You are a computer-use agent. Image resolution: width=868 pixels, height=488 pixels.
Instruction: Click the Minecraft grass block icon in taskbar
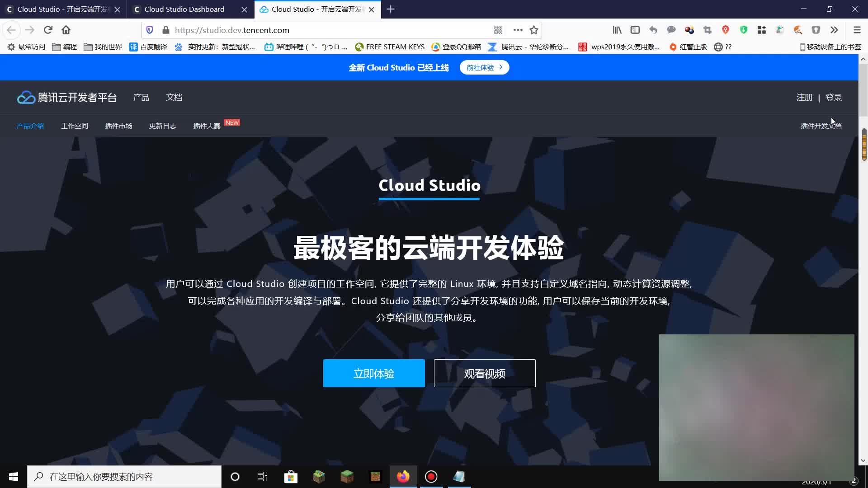(x=347, y=477)
